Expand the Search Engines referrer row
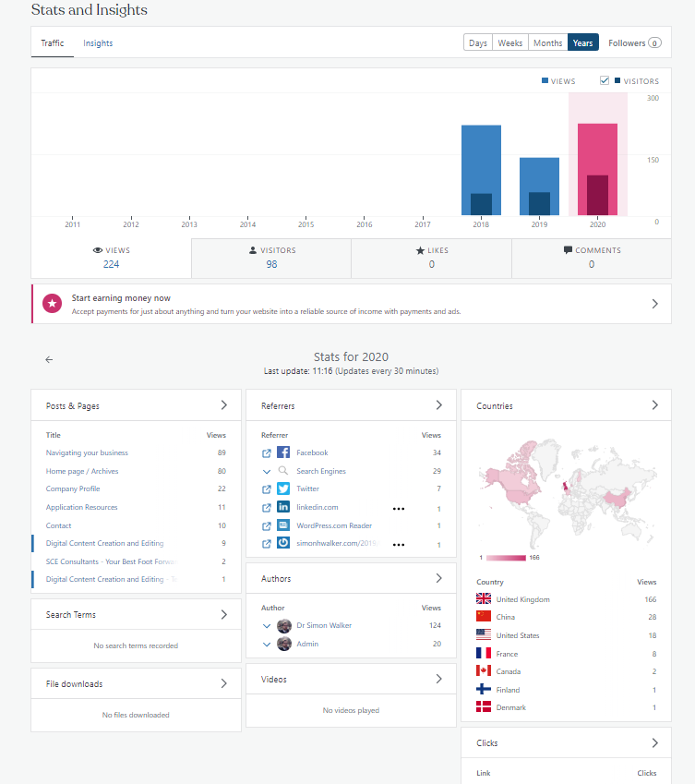The image size is (695, 784). coord(267,471)
